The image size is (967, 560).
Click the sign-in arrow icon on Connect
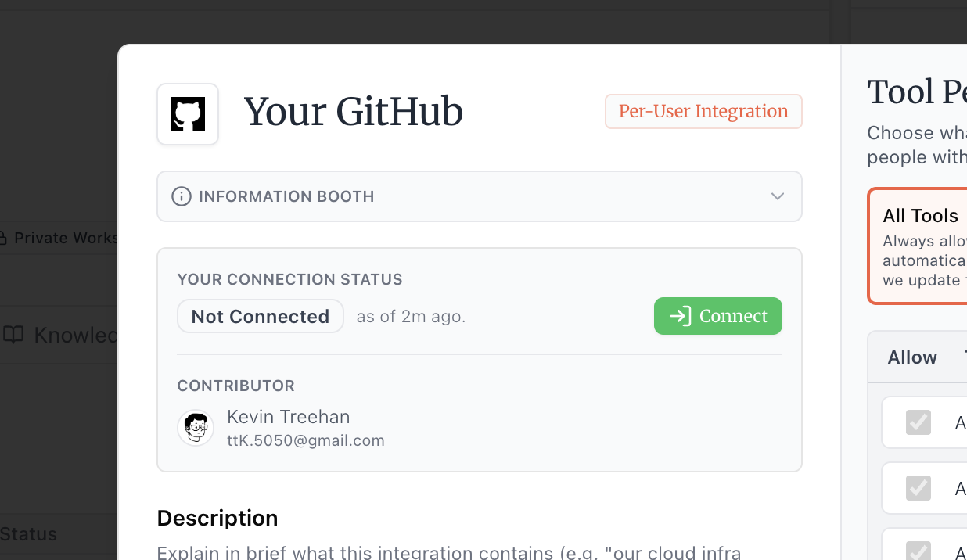[680, 316]
